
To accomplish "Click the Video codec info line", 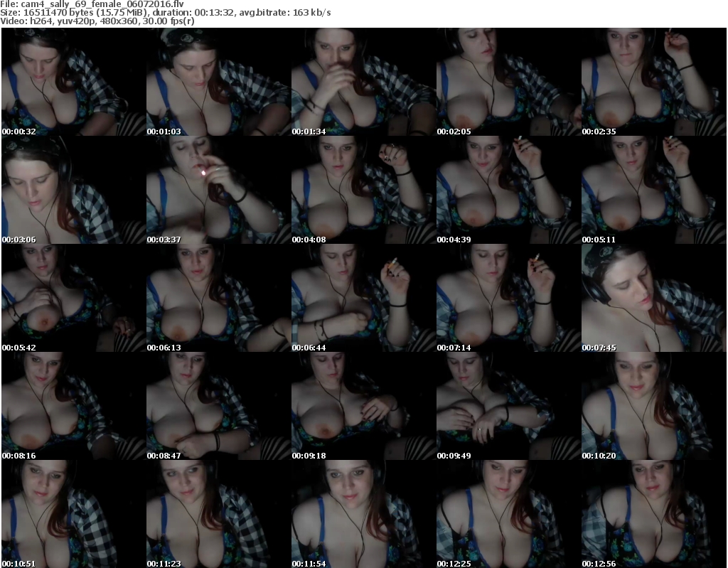I will tap(98, 21).
